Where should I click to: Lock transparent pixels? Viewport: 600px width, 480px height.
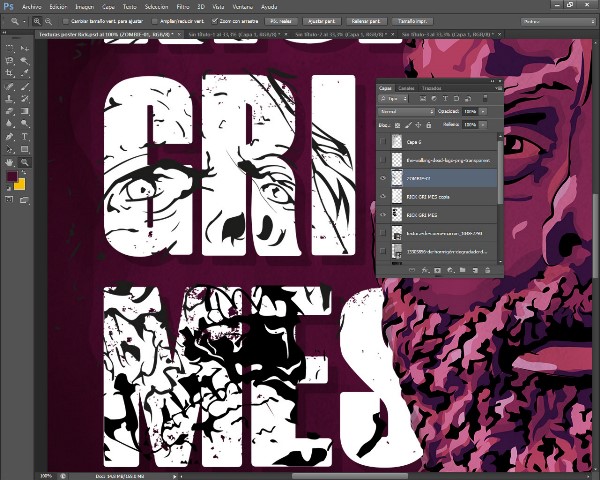click(x=398, y=125)
